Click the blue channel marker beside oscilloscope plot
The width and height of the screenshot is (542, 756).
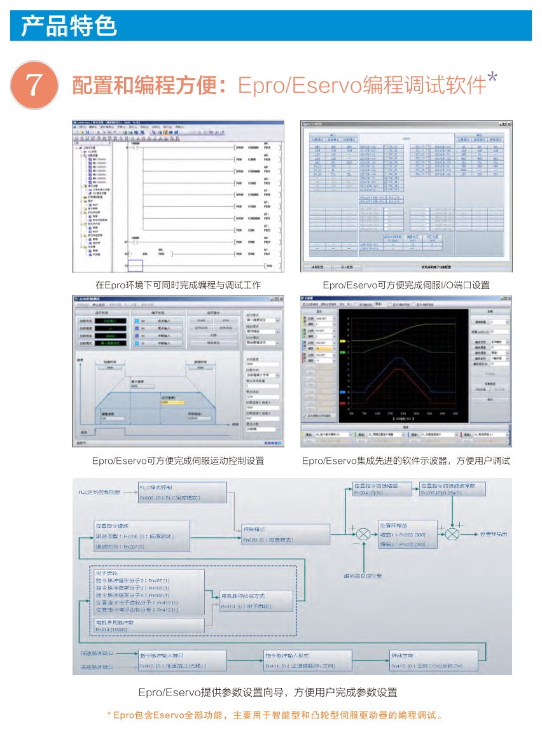pos(342,392)
